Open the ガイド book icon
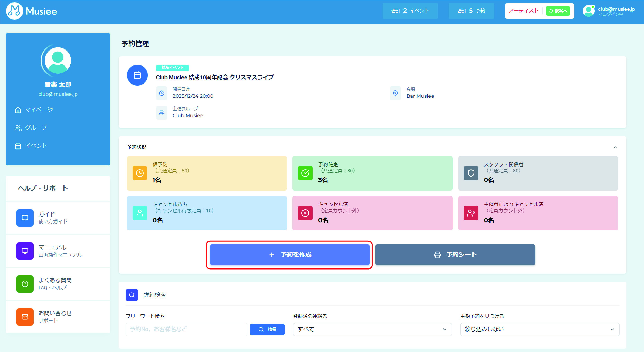 pos(25,218)
